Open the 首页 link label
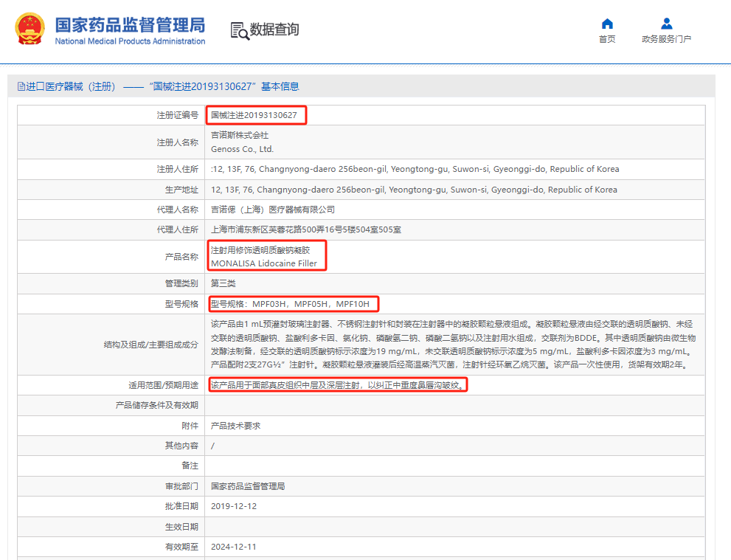This screenshot has height=560, width=731. (607, 39)
